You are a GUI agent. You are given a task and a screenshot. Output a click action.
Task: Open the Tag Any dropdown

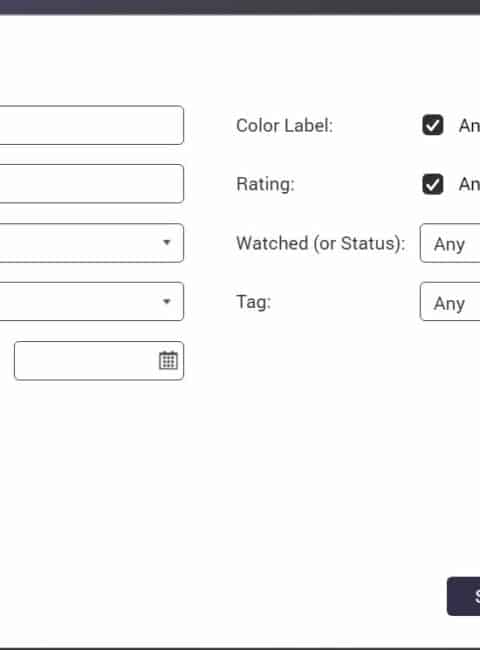[x=450, y=302]
